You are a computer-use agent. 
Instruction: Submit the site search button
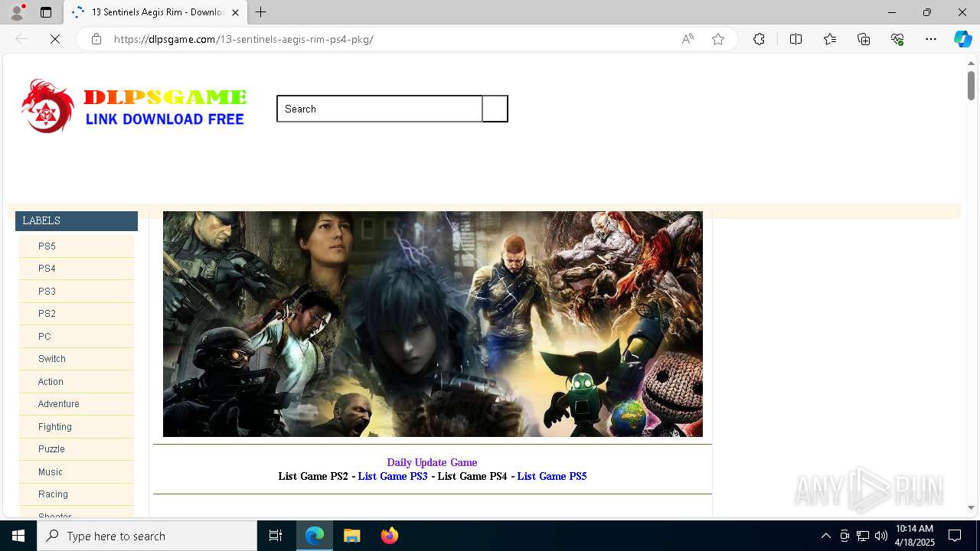(495, 109)
